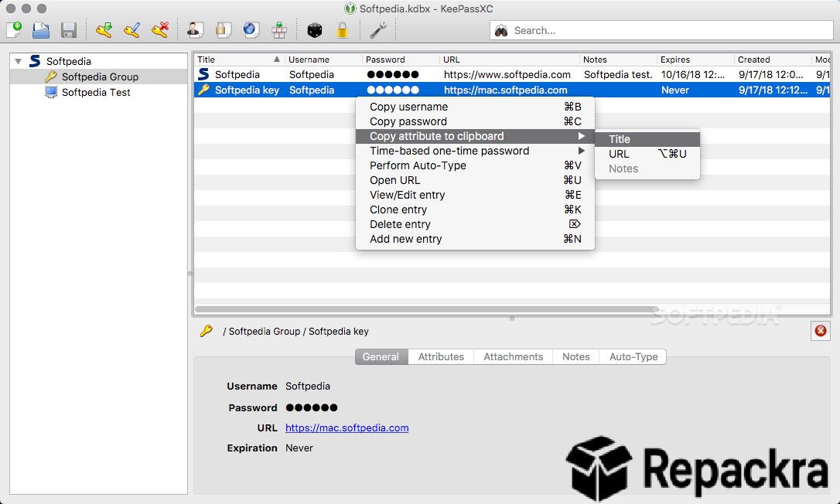Expand Time-based one-time password submenu arrow
This screenshot has height=504, width=840.
pyautogui.click(x=581, y=151)
